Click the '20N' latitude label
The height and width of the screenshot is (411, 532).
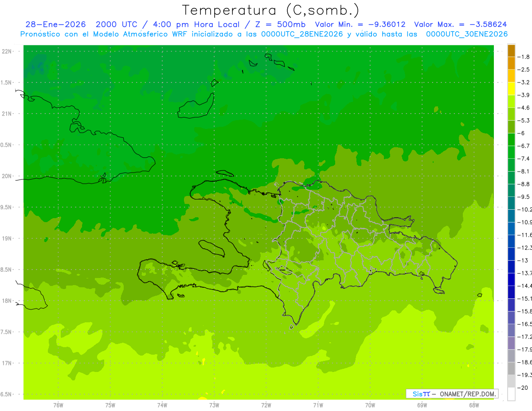pyautogui.click(x=7, y=176)
